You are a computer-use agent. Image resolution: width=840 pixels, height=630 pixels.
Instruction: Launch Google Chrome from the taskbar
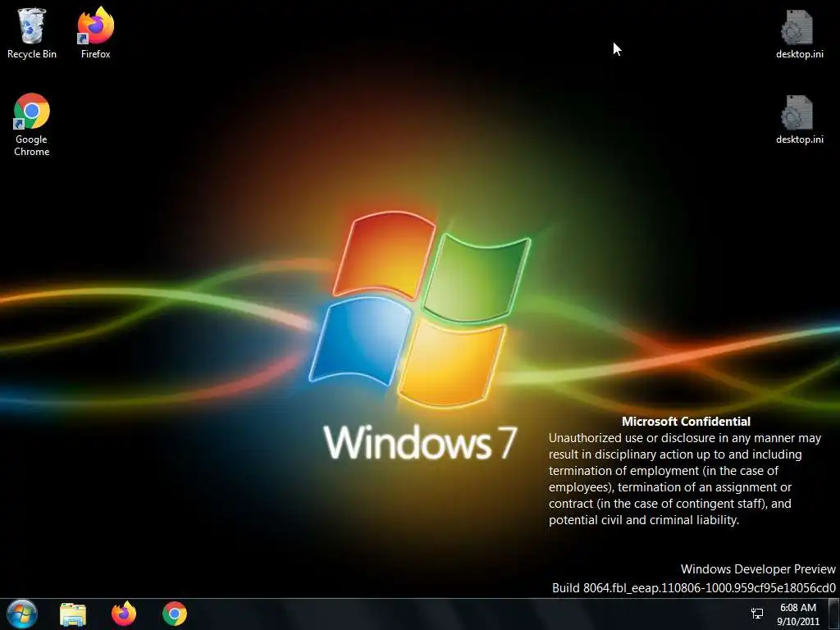[175, 614]
